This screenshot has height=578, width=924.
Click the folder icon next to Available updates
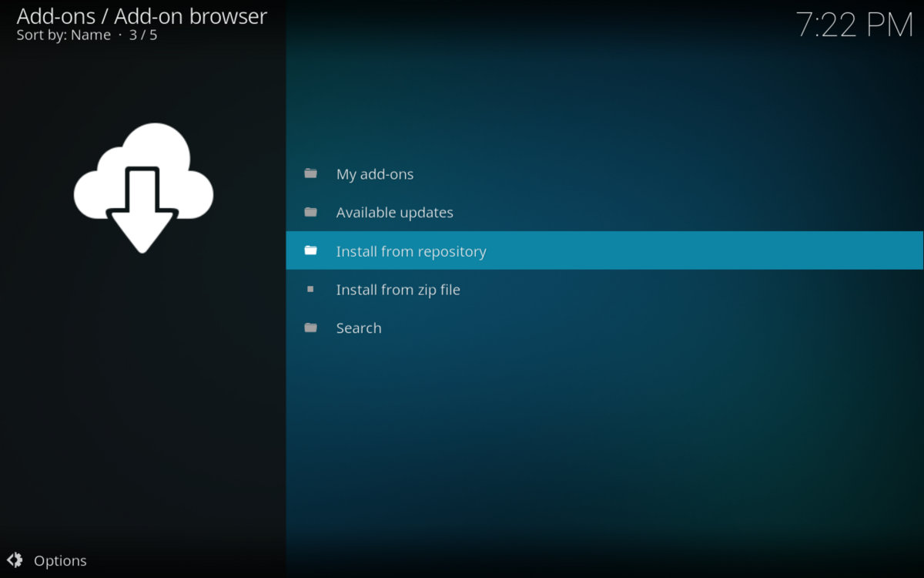click(x=310, y=212)
